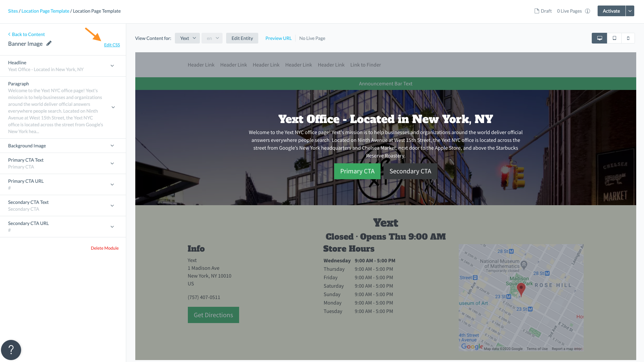Viewport: 644px width, 362px height.
Task: Click the Sites breadcrumb menu item
Action: (13, 11)
